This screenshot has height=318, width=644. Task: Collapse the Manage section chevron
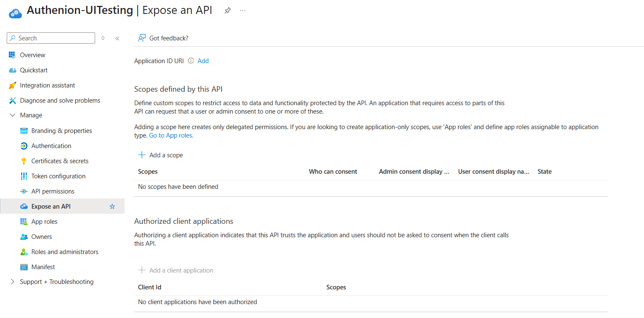click(x=12, y=115)
